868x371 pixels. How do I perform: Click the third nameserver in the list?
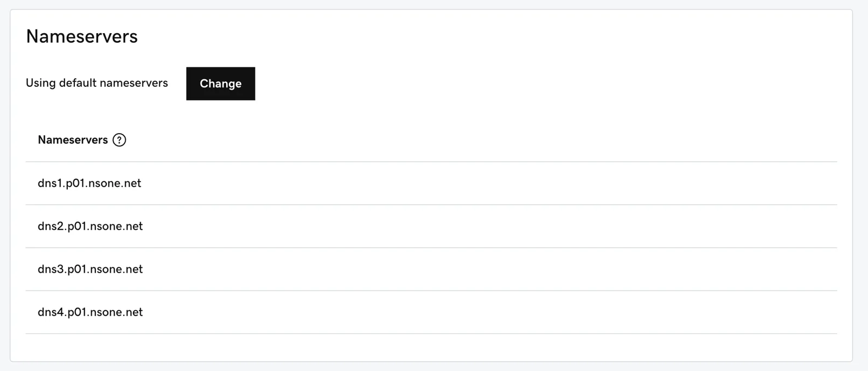pyautogui.click(x=90, y=269)
